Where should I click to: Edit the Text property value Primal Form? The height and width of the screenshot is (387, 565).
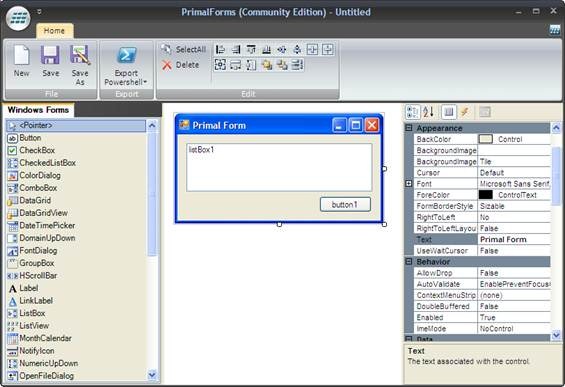point(514,240)
